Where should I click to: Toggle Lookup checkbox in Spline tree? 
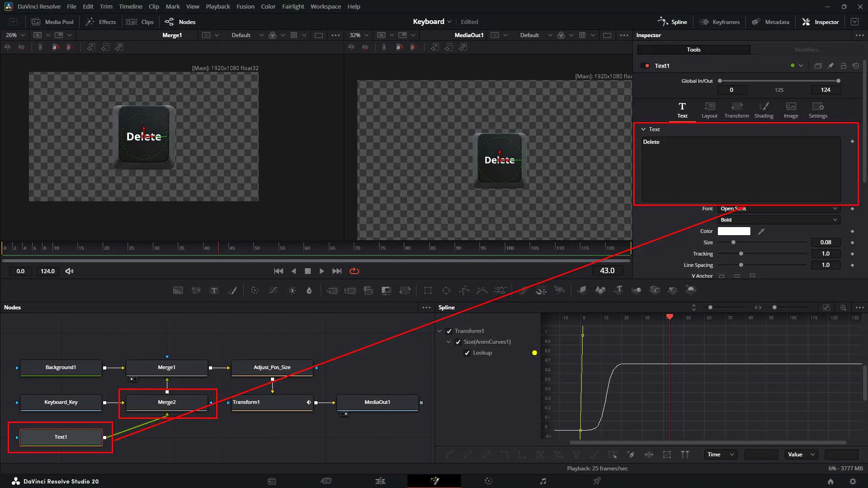click(467, 353)
